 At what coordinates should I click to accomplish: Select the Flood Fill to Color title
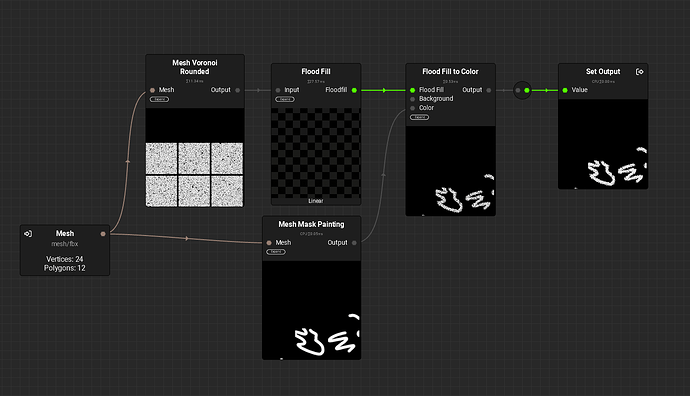pyautogui.click(x=450, y=71)
